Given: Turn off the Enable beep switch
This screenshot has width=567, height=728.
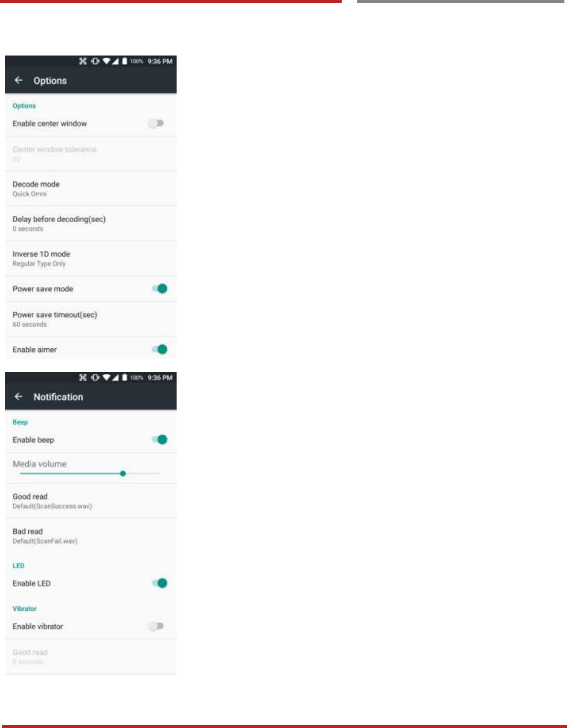Looking at the screenshot, I should click(x=159, y=439).
